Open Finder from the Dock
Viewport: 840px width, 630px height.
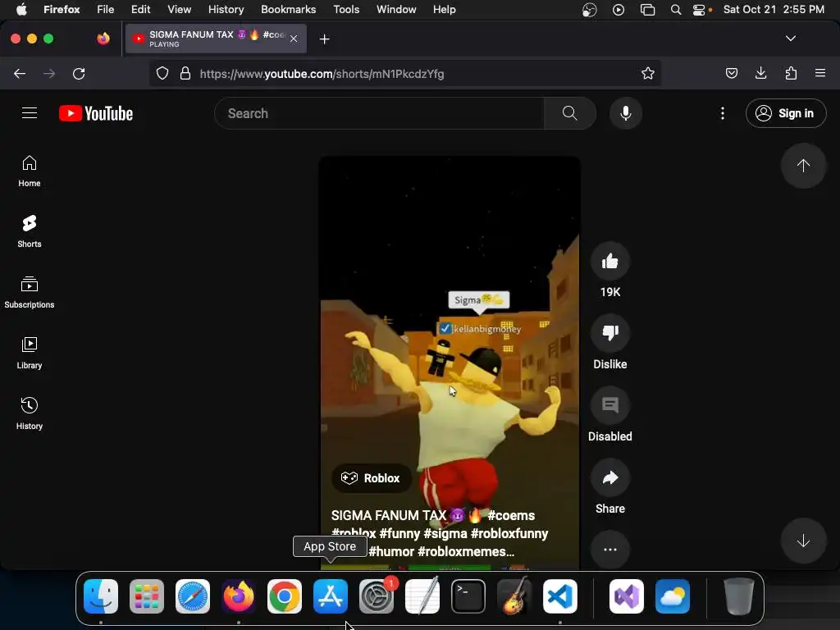(x=101, y=596)
